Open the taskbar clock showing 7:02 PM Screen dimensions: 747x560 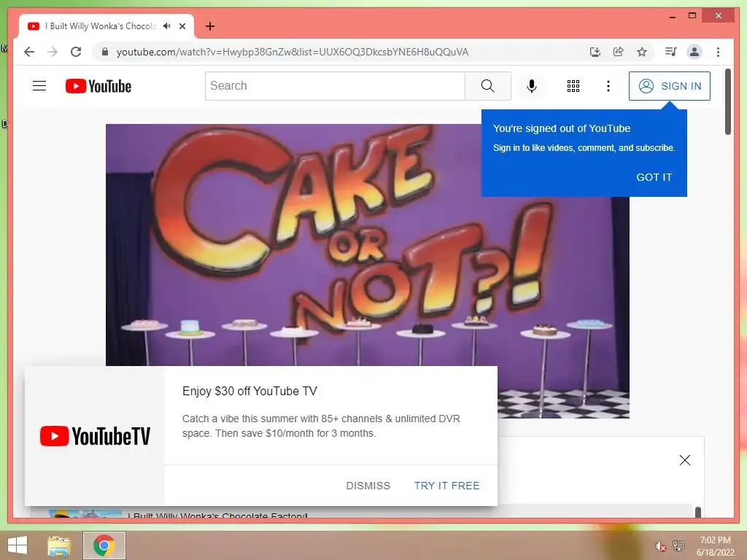(715, 546)
